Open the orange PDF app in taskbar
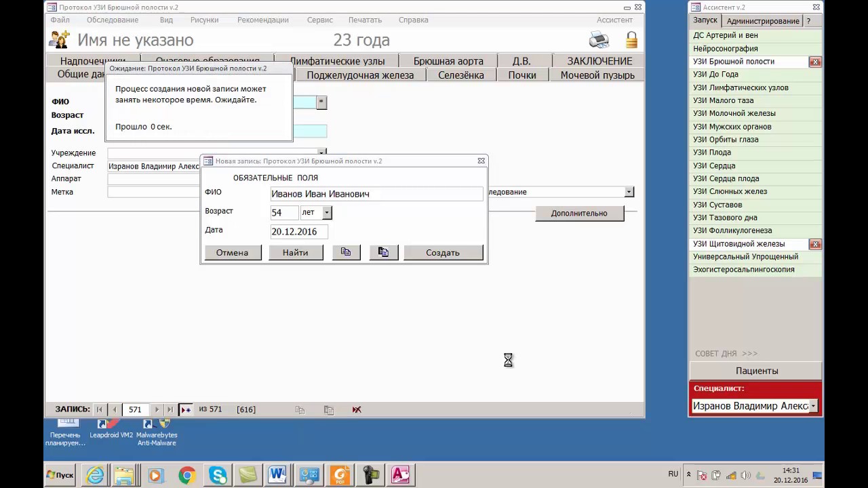The width and height of the screenshot is (868, 488). [340, 475]
